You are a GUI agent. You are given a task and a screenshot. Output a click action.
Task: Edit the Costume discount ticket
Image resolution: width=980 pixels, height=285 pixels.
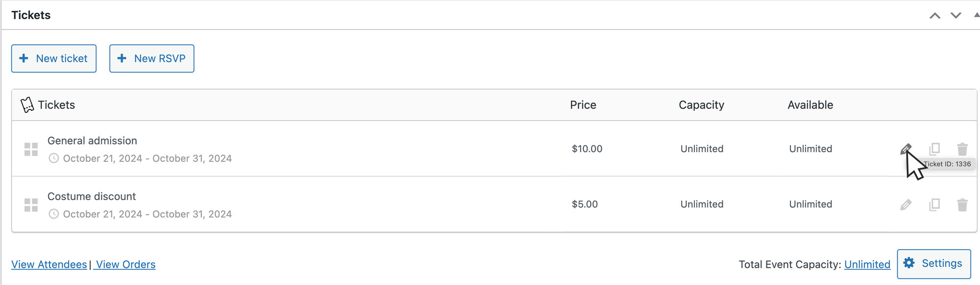pyautogui.click(x=906, y=205)
